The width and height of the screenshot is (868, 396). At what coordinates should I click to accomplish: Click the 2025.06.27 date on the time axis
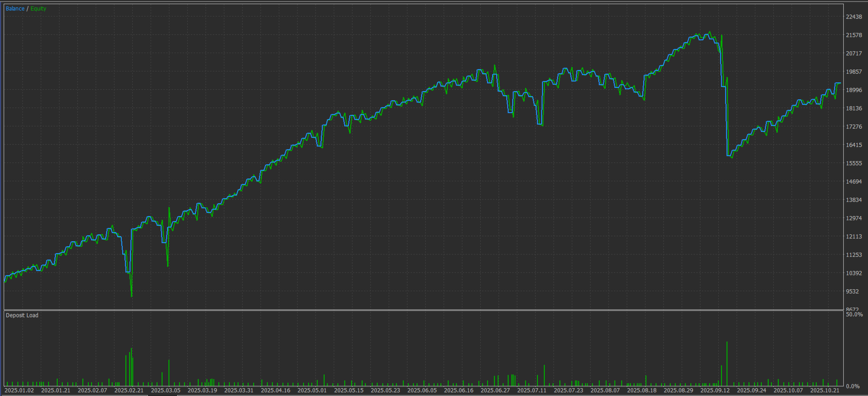coord(495,391)
